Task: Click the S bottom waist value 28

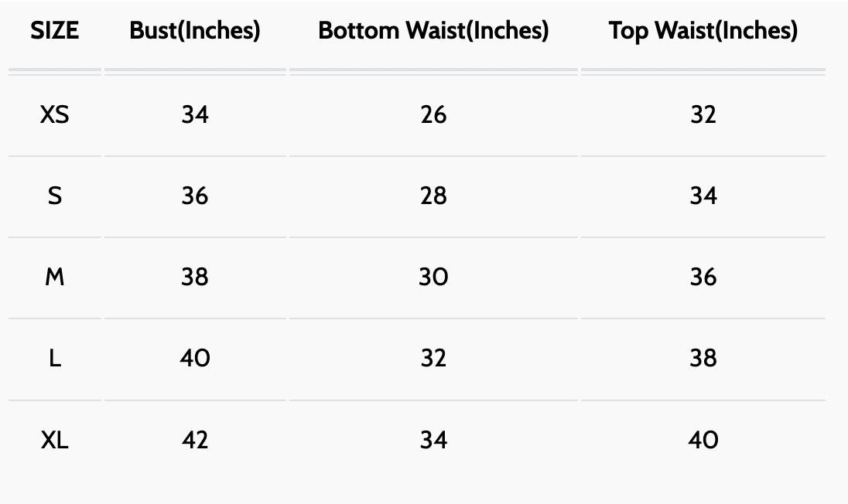Action: [433, 196]
